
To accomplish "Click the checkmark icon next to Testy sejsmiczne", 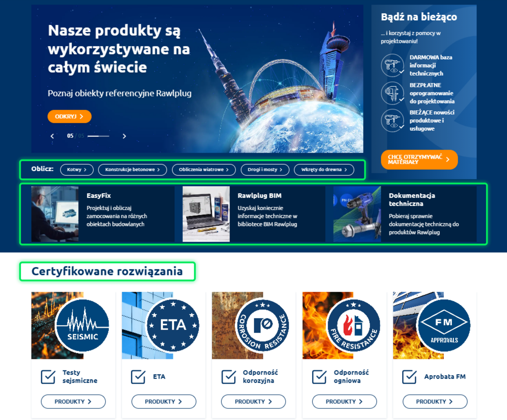I will pos(48,377).
